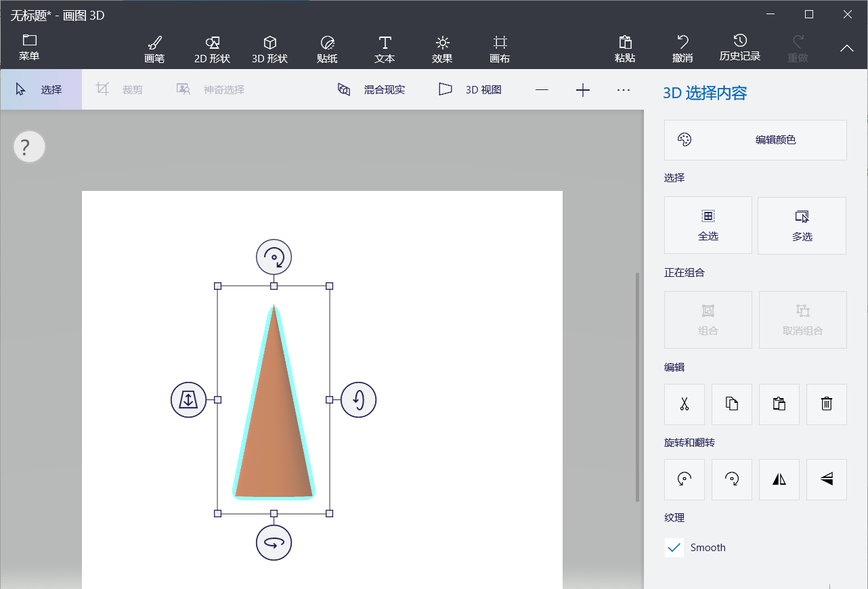Open the 2D 形状 shapes tool

pyautogui.click(x=213, y=50)
